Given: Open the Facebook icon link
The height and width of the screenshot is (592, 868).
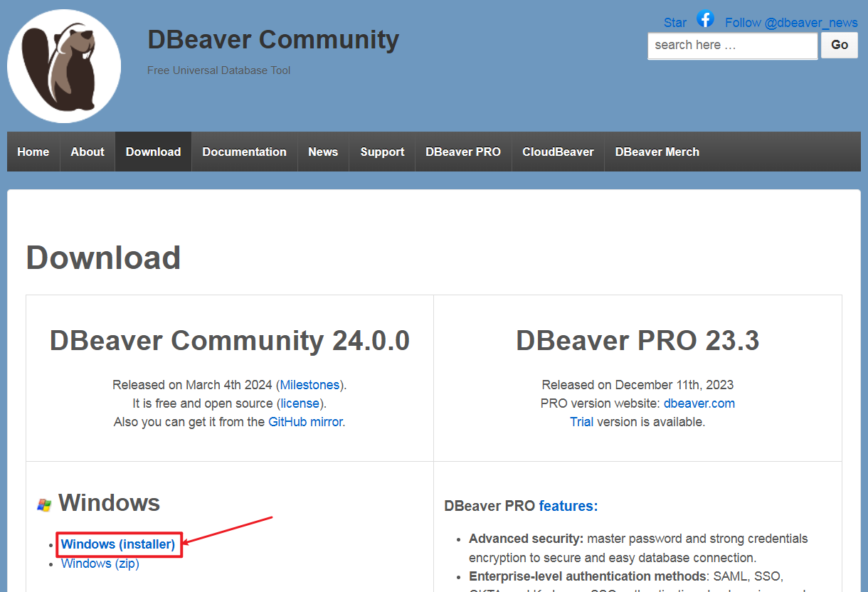Looking at the screenshot, I should 705,19.
